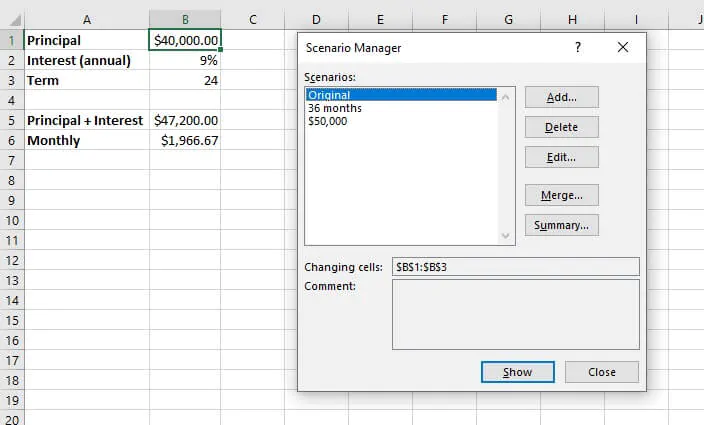Close Scenario Manager with the X icon
The image size is (704, 425).
tap(623, 47)
